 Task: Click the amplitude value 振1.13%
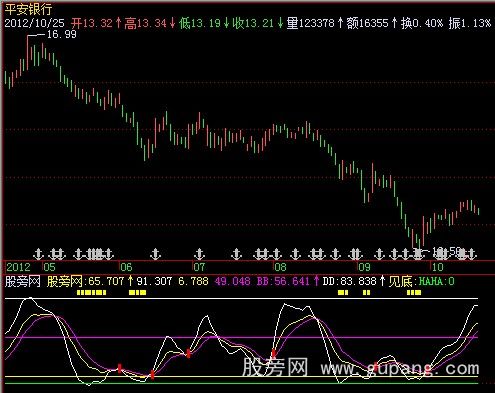(469, 23)
